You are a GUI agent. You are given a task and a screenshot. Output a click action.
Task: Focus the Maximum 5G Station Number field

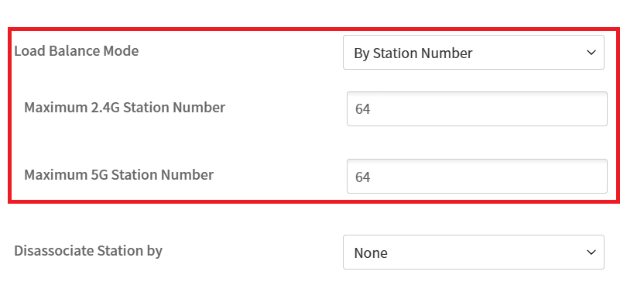click(477, 176)
